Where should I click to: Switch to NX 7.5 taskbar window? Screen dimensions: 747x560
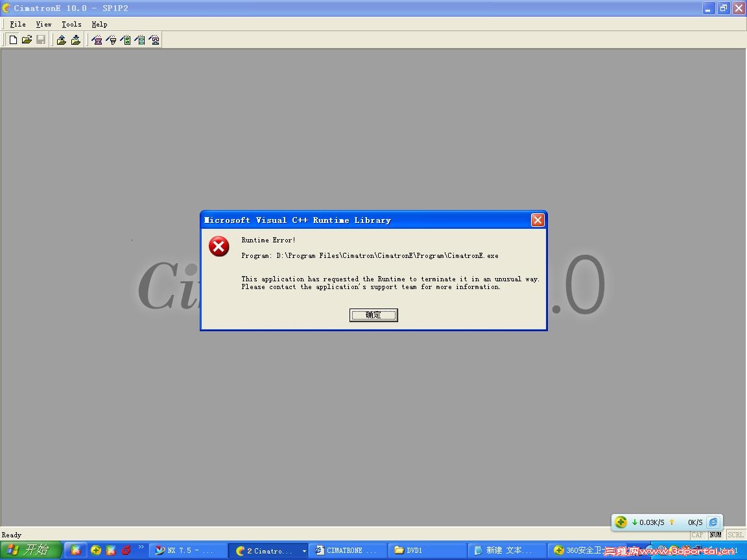[189, 550]
